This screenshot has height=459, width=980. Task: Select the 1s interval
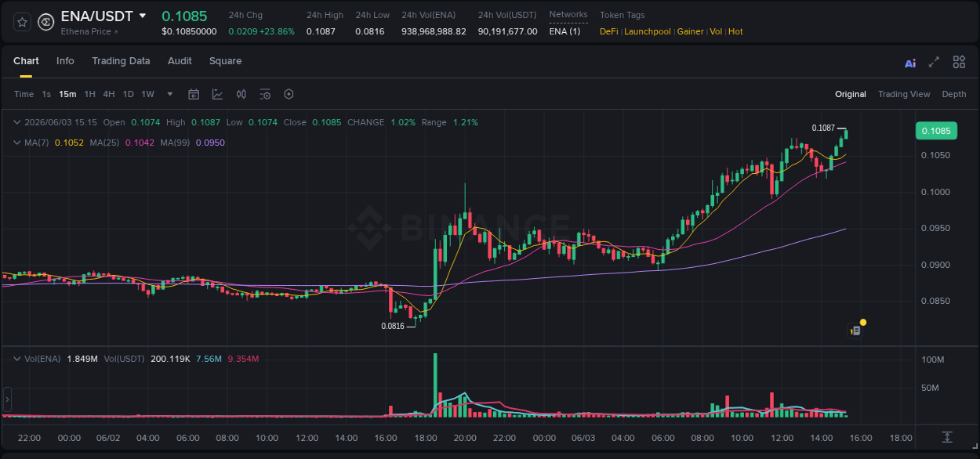[x=46, y=94]
